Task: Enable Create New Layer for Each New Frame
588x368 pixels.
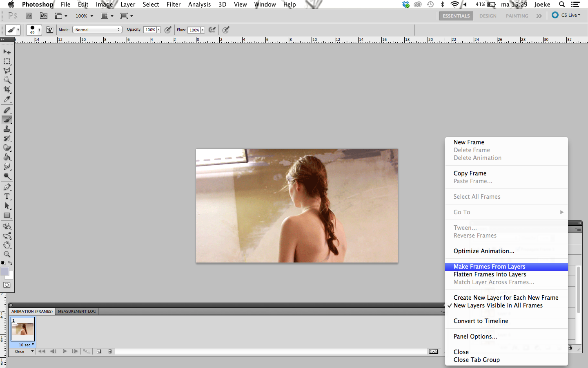Action: [506, 298]
